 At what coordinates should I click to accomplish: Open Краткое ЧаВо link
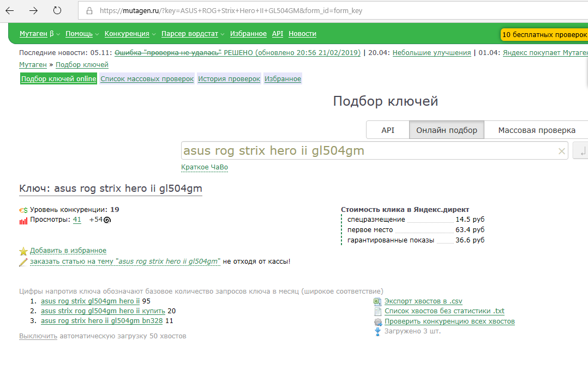(205, 167)
